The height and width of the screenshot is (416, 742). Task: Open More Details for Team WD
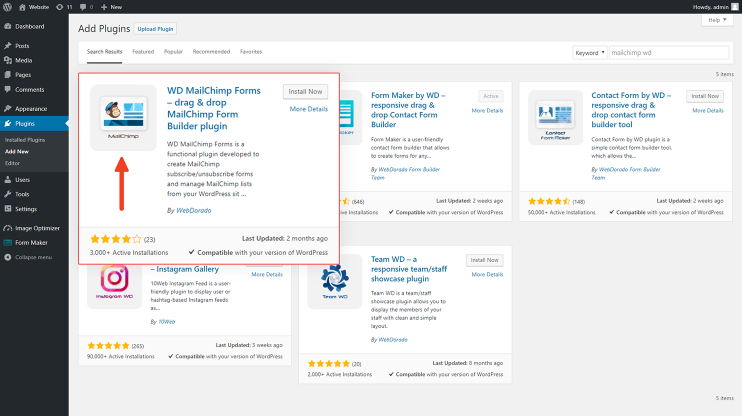tap(487, 274)
